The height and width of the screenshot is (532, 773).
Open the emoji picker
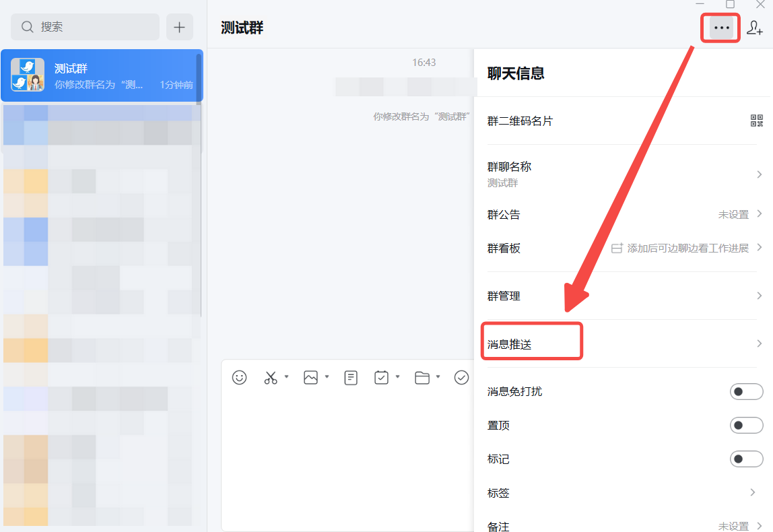tap(240, 378)
